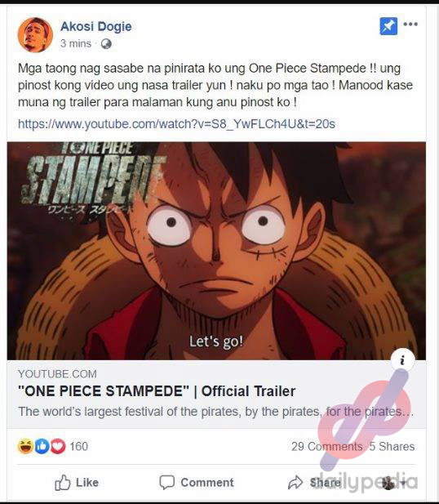
Task: Click the '3 mins' post timestamp
Action: pos(76,43)
